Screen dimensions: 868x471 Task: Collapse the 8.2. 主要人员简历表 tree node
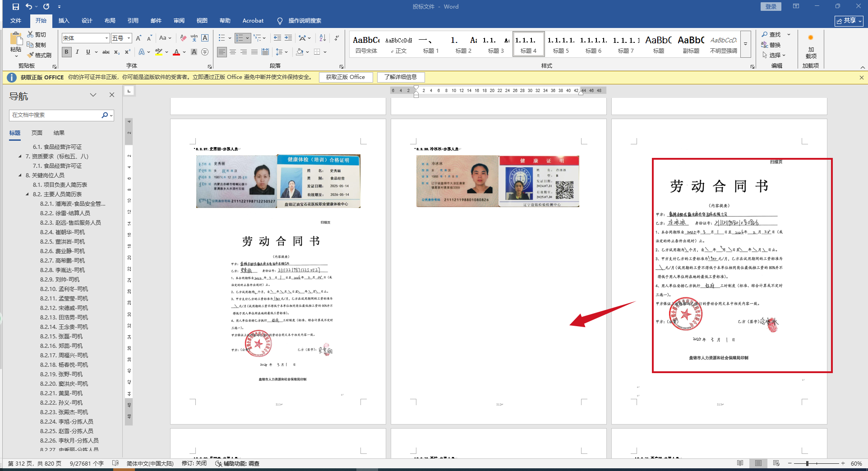[27, 194]
